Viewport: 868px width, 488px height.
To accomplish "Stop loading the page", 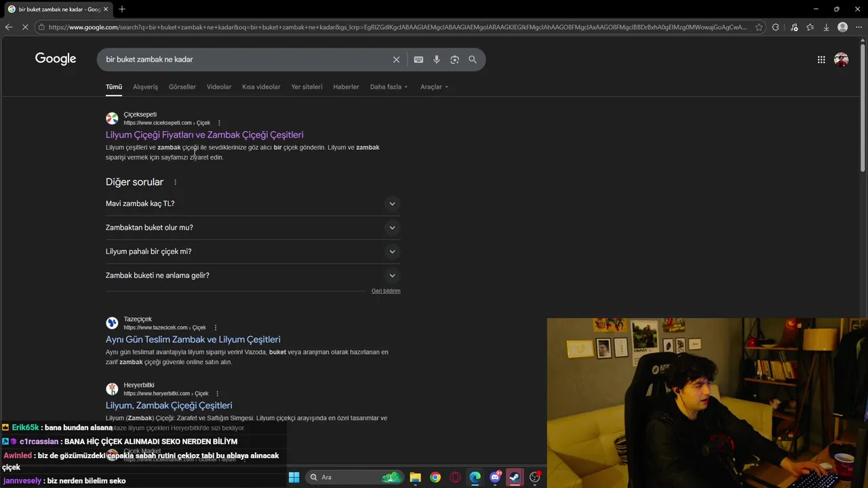I will 25,27.
